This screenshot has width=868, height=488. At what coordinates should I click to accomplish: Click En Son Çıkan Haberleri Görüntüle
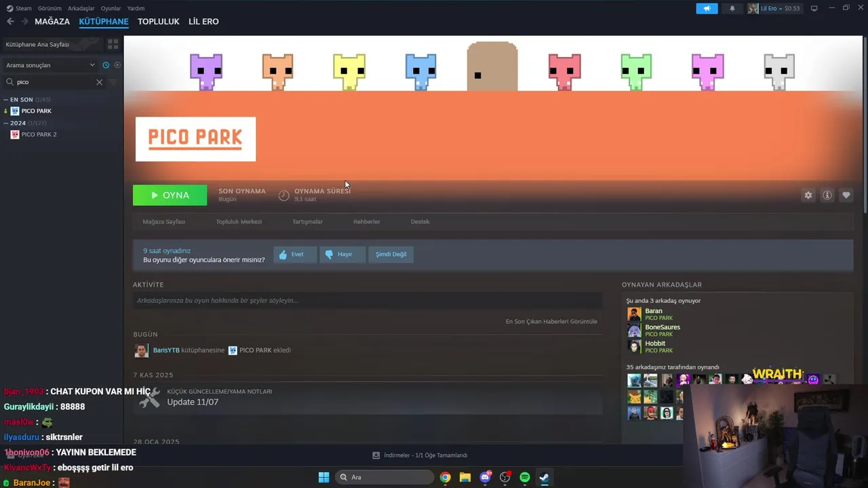pos(551,321)
